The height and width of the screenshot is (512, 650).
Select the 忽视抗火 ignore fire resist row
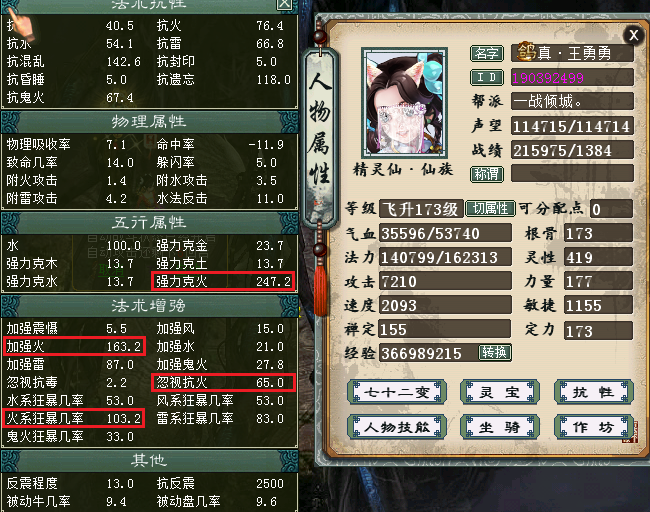[223, 382]
